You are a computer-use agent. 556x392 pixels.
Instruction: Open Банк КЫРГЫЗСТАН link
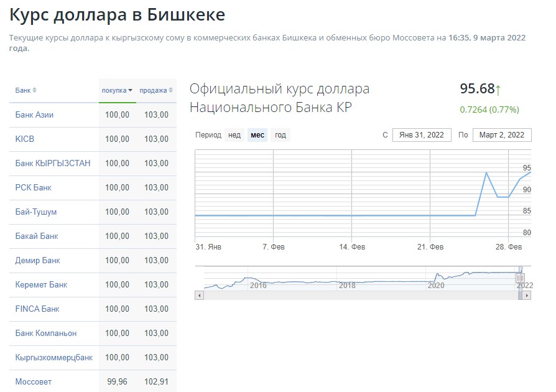click(x=53, y=163)
